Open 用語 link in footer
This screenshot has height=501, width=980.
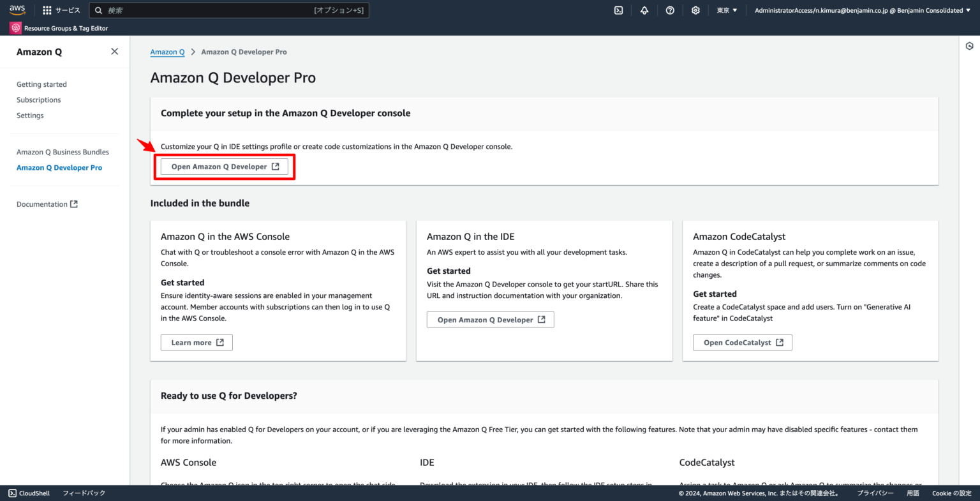(913, 493)
